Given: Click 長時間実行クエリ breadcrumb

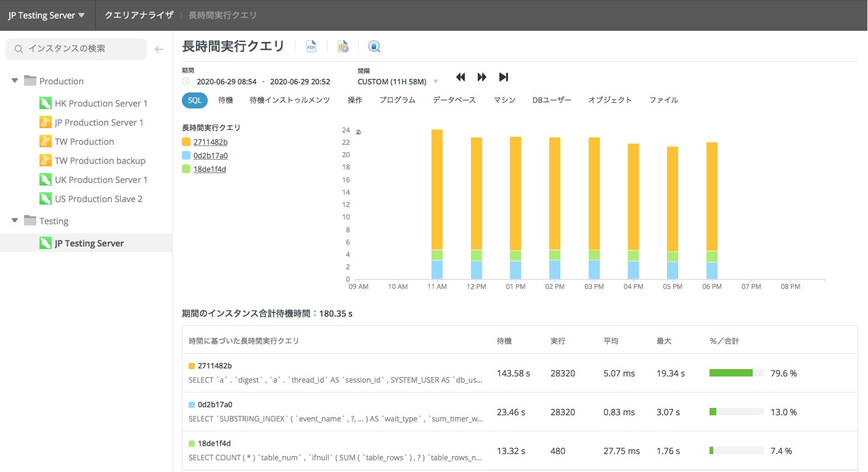Looking at the screenshot, I should point(223,15).
